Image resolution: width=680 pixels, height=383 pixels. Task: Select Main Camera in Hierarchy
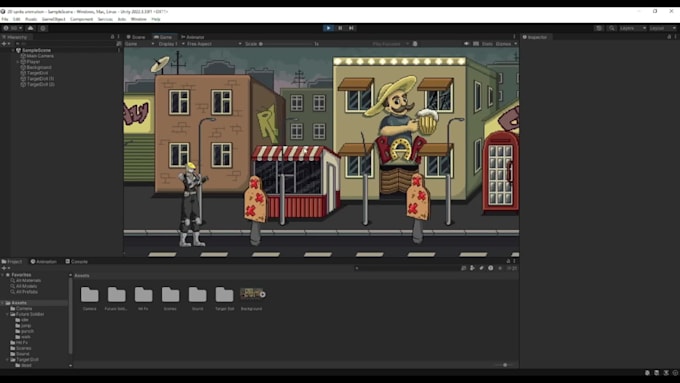click(40, 56)
